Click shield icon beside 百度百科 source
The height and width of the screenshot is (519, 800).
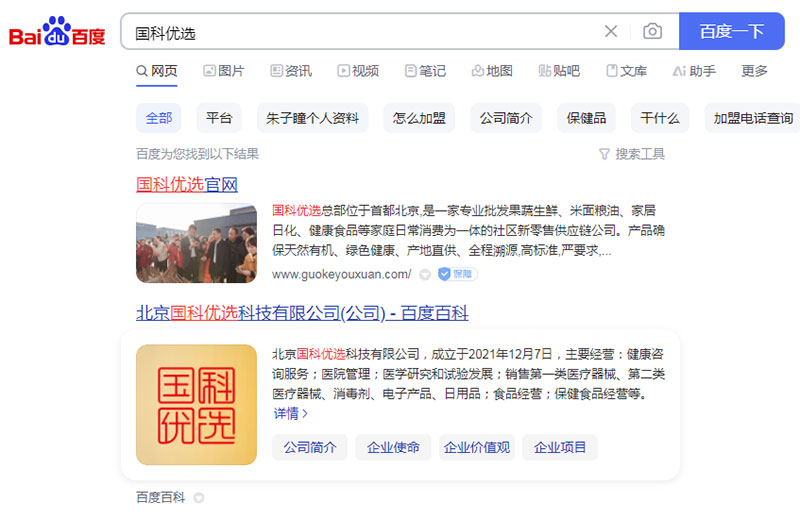point(198,497)
